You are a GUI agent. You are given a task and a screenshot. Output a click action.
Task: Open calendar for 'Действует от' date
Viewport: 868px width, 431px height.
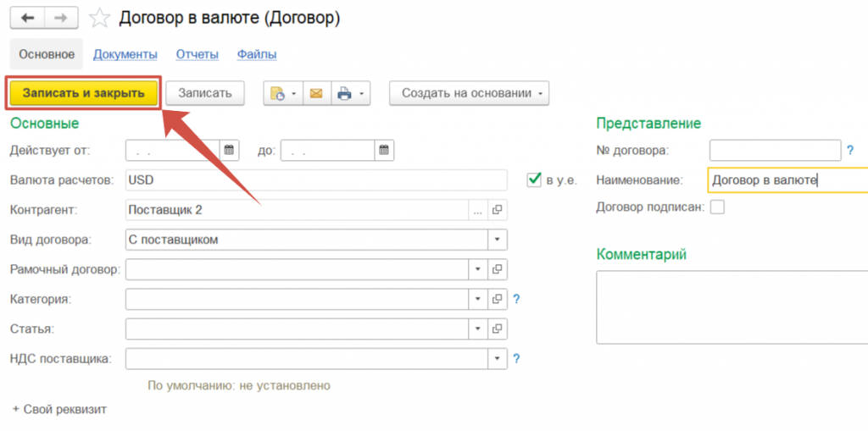(x=229, y=151)
